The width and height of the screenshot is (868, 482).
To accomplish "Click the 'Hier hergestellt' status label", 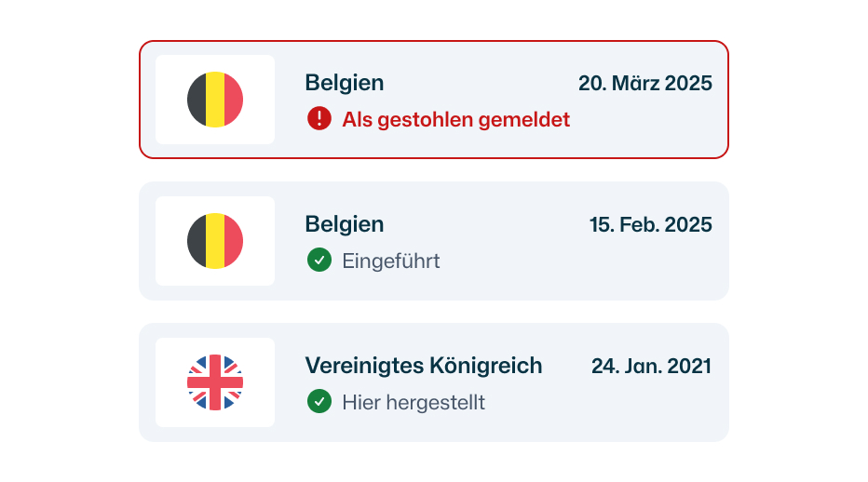I will click(x=413, y=403).
